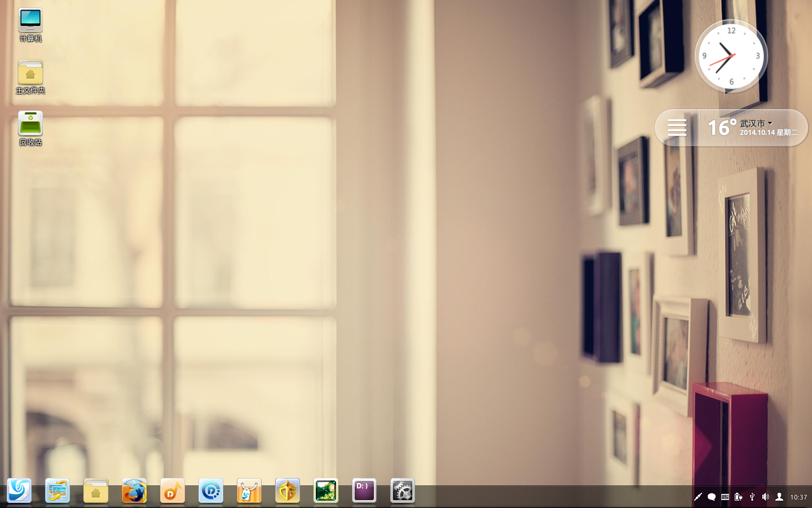Expand the 武汉市 city dropdown arrow
Screen dimensions: 812x508
(x=770, y=123)
